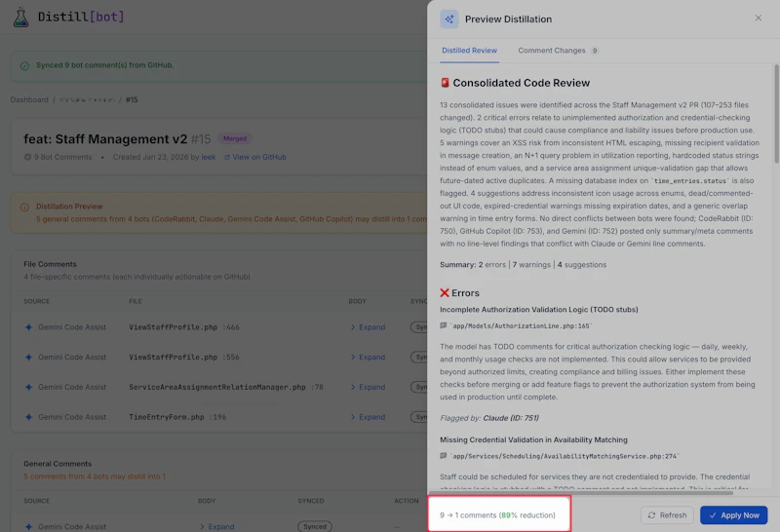Click the Summary errors warnings suggestions line
Image resolution: width=780 pixels, height=532 pixels.
[523, 265]
